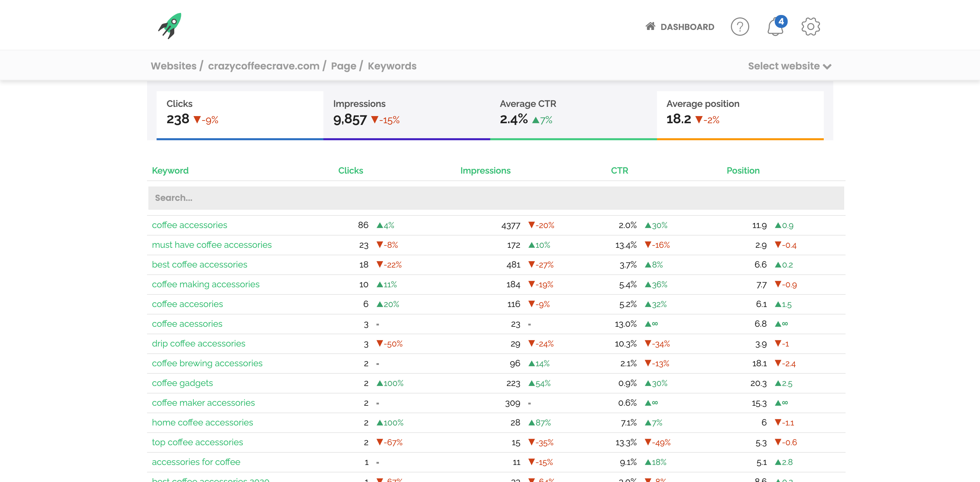Sort table by Keyword column
The image size is (980, 482).
170,171
